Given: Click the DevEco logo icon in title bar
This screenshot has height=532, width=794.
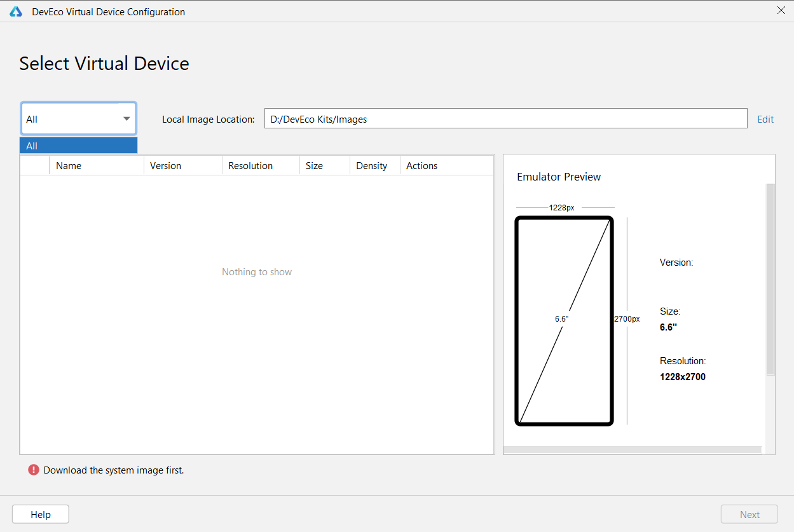Looking at the screenshot, I should click(16, 11).
